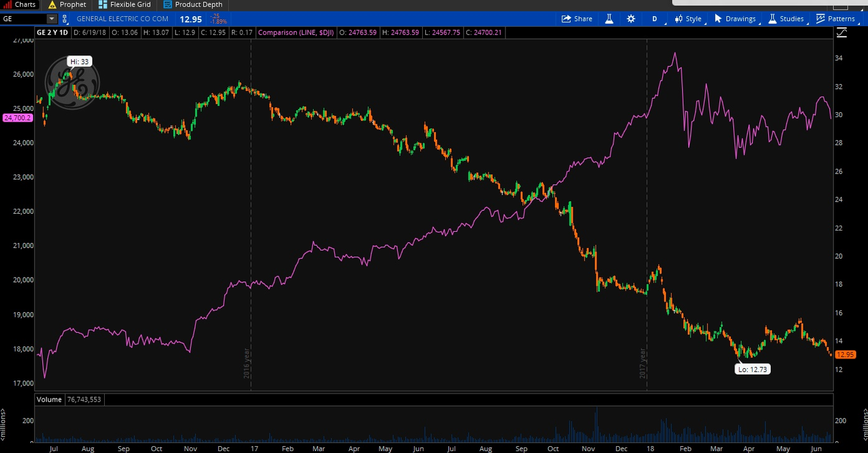Click the 17,000 left axis label
868x453 pixels.
click(x=22, y=383)
